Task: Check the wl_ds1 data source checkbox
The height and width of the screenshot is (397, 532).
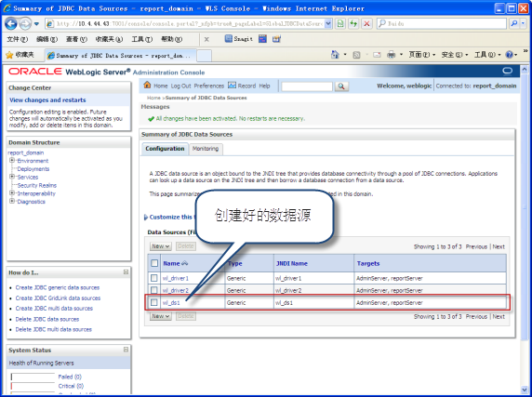Action: coord(154,302)
